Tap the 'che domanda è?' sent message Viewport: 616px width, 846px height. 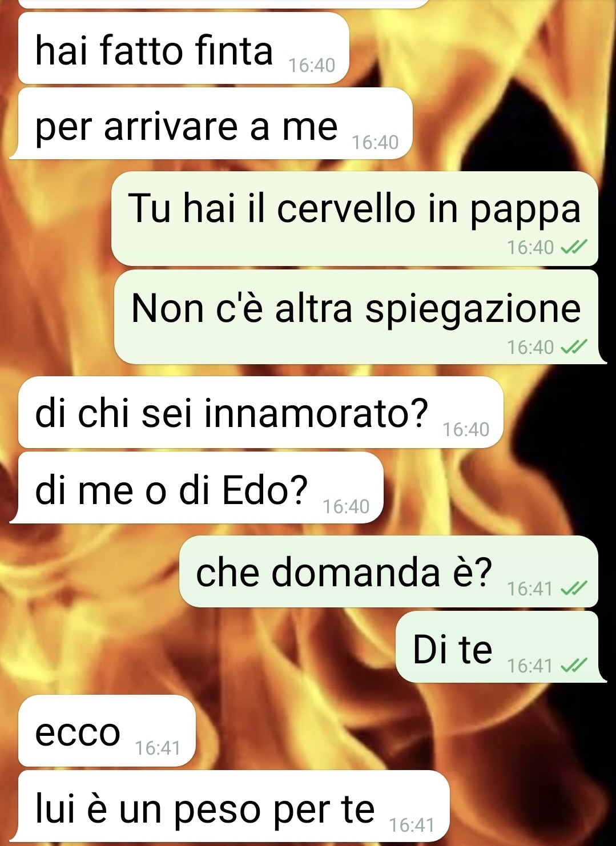pyautogui.click(x=389, y=571)
